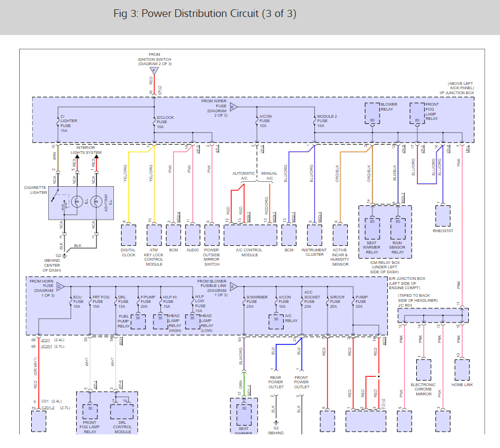Image resolution: width=500 pixels, height=448 pixels.
Task: Click the Ashtray ILL lamp symbol
Action: point(97,201)
